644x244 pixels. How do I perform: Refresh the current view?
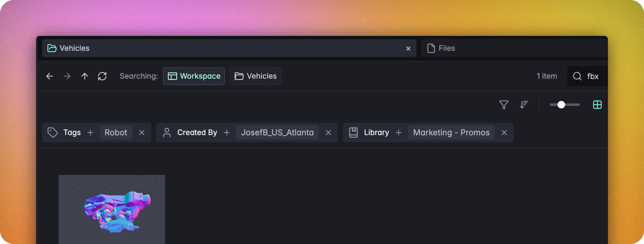(x=102, y=76)
